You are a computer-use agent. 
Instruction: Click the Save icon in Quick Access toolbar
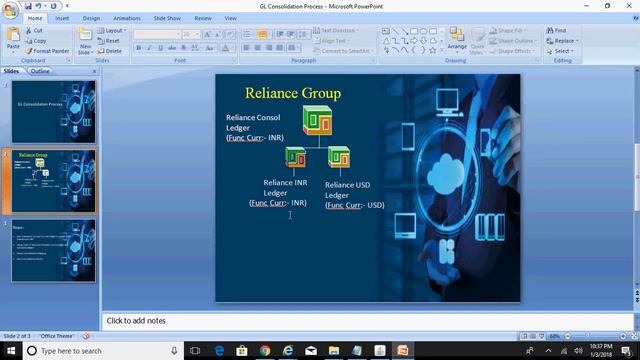28,6
